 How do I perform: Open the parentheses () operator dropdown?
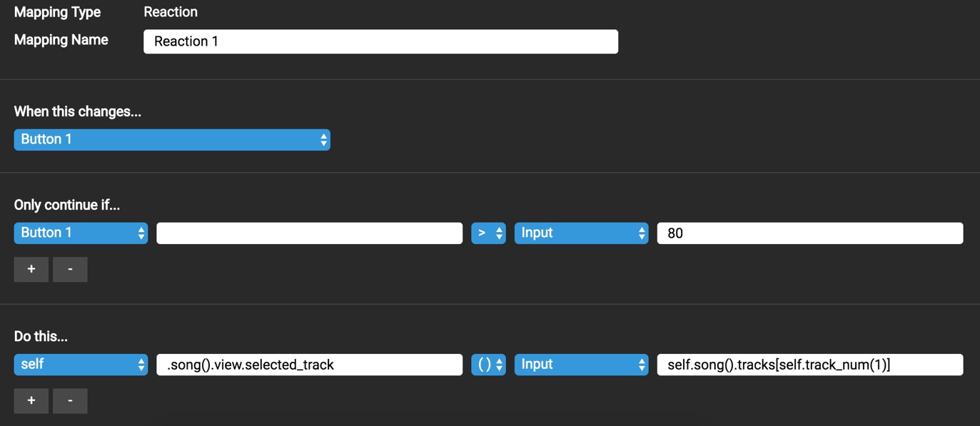pyautogui.click(x=488, y=365)
